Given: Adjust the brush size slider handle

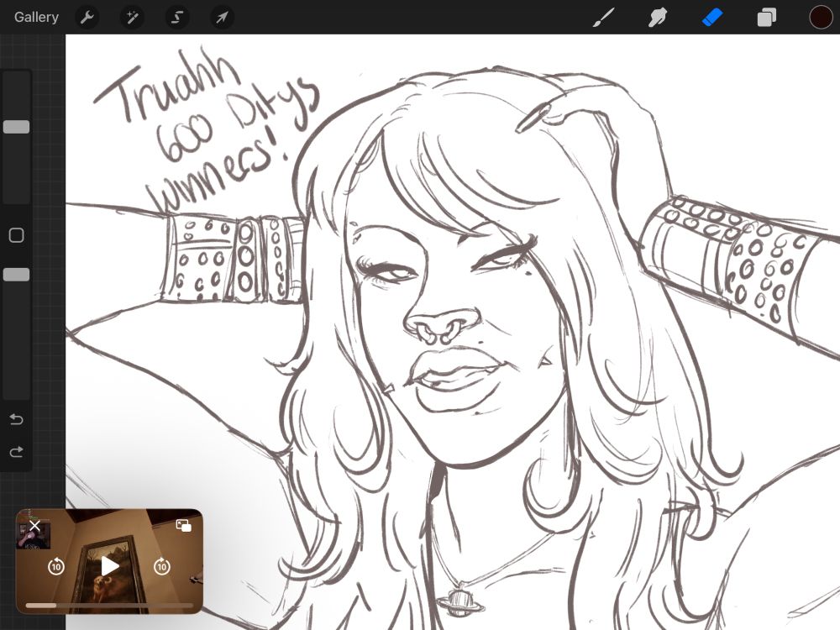Looking at the screenshot, I should [17, 127].
